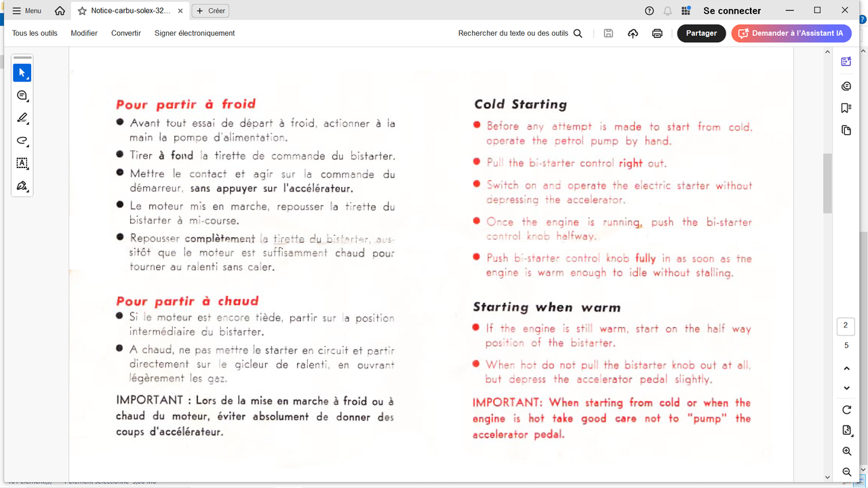Open the Convertir menu item
This screenshot has width=868, height=488.
pyautogui.click(x=126, y=33)
